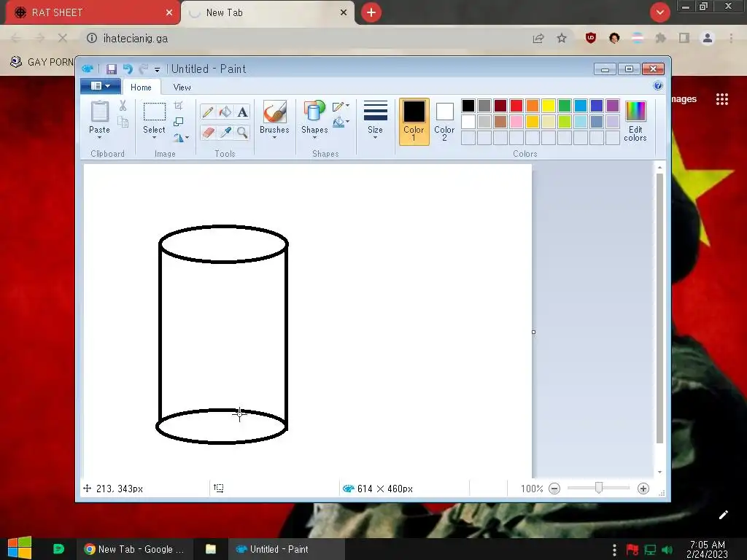Click the dashed Select rectangle icon

coord(155,112)
